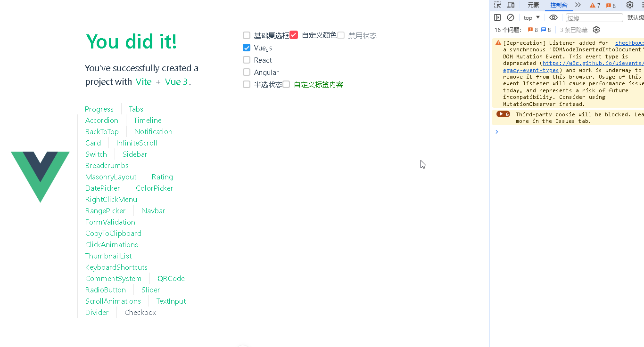Viewport: 644px width, 347px height.
Task: Open the TextInput link
Action: coord(171,301)
